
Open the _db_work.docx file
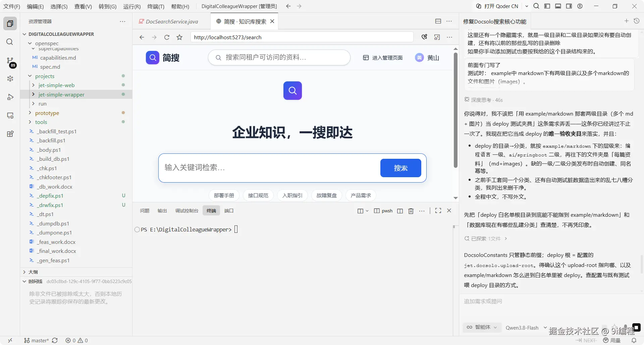pos(55,187)
